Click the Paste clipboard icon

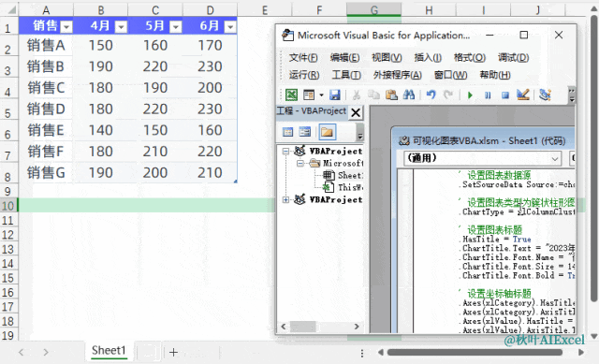(x=391, y=95)
